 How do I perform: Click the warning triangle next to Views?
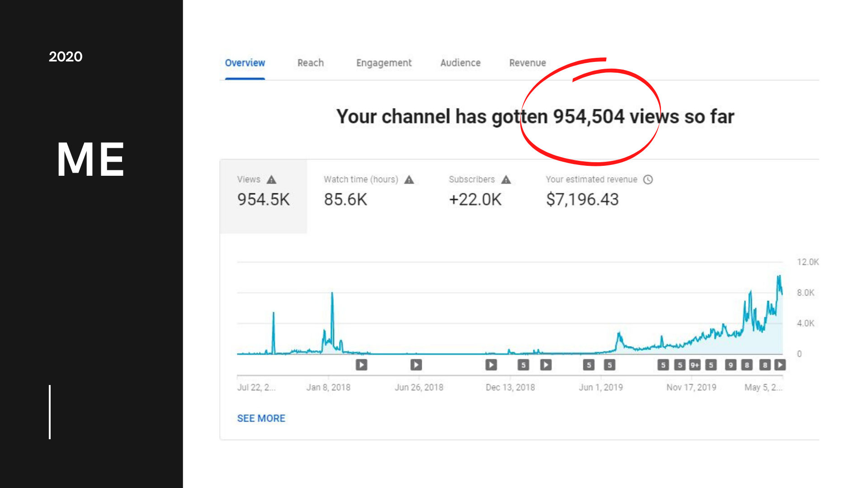point(271,180)
